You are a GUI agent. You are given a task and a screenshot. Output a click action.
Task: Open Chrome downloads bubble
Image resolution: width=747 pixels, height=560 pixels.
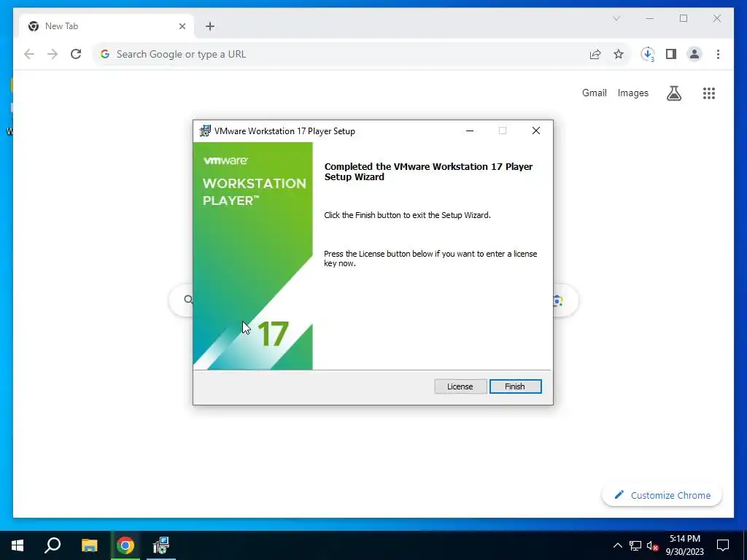coord(648,54)
